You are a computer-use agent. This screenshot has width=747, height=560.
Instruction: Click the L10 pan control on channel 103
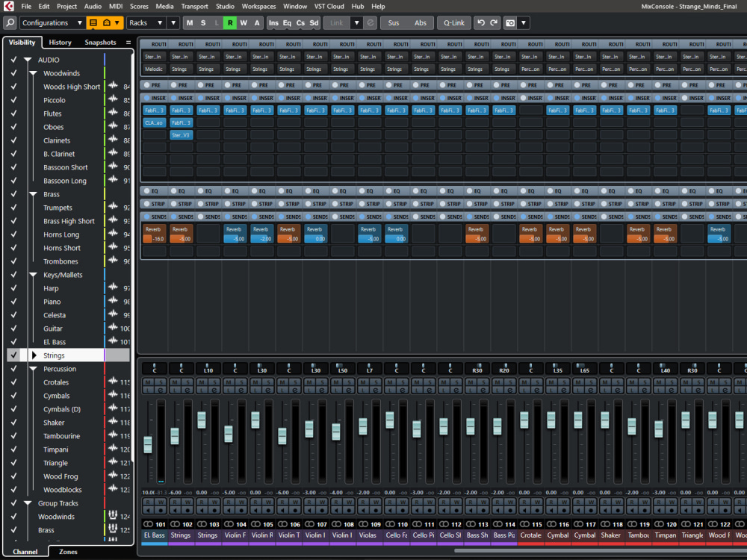click(x=208, y=369)
